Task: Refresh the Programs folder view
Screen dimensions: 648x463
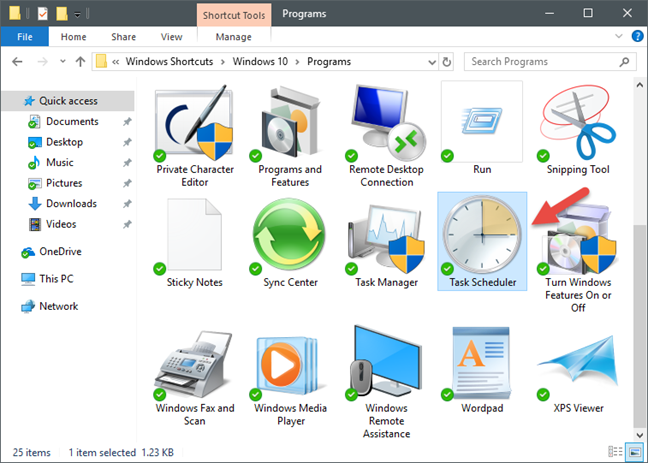Action: (x=446, y=62)
